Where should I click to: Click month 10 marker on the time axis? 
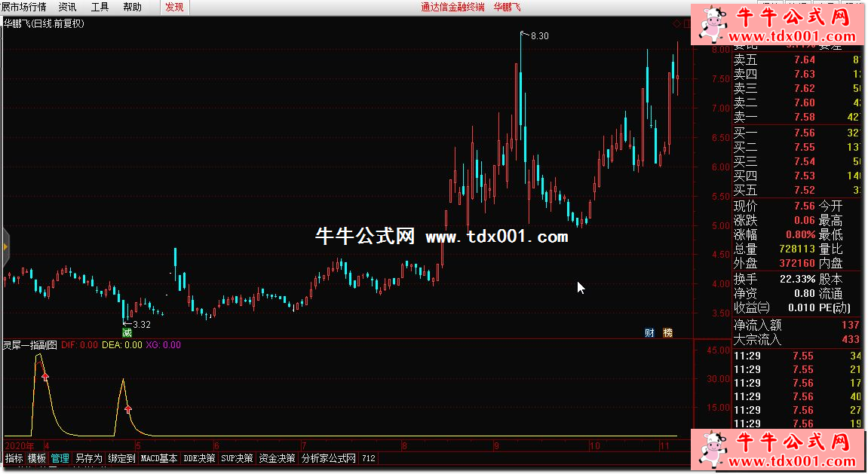[594, 446]
